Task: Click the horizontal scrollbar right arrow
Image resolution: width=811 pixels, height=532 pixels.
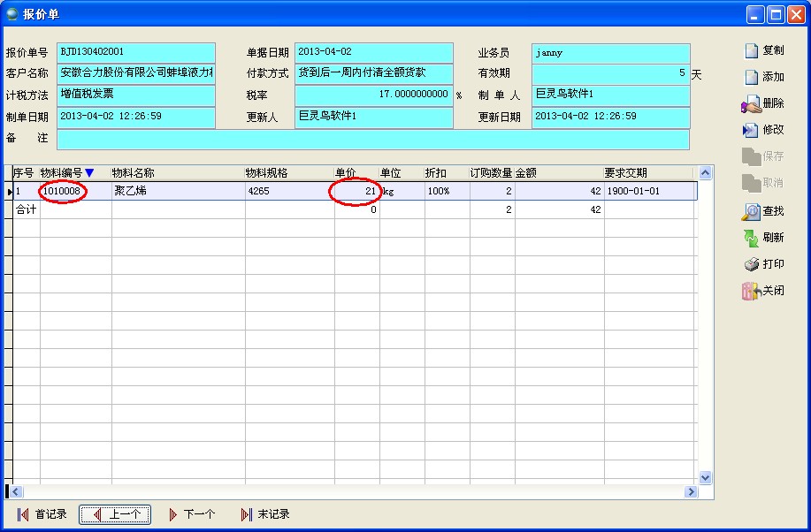Action: coord(691,491)
